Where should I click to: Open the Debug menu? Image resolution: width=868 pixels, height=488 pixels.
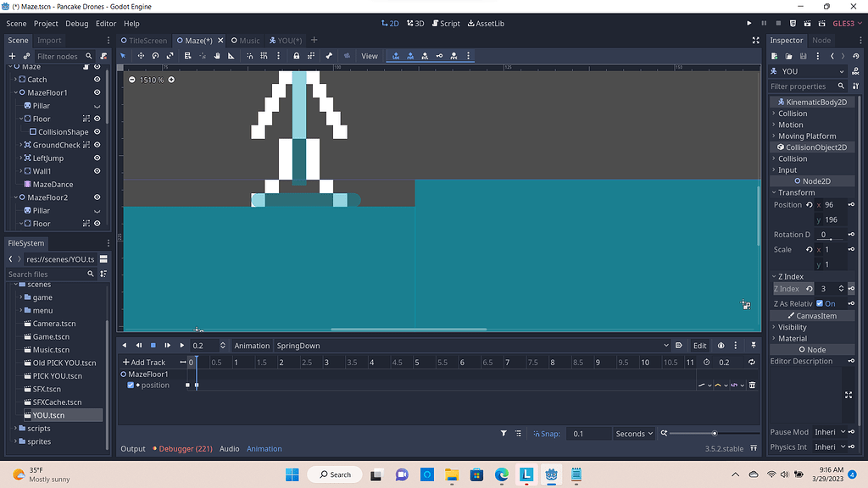coord(76,23)
